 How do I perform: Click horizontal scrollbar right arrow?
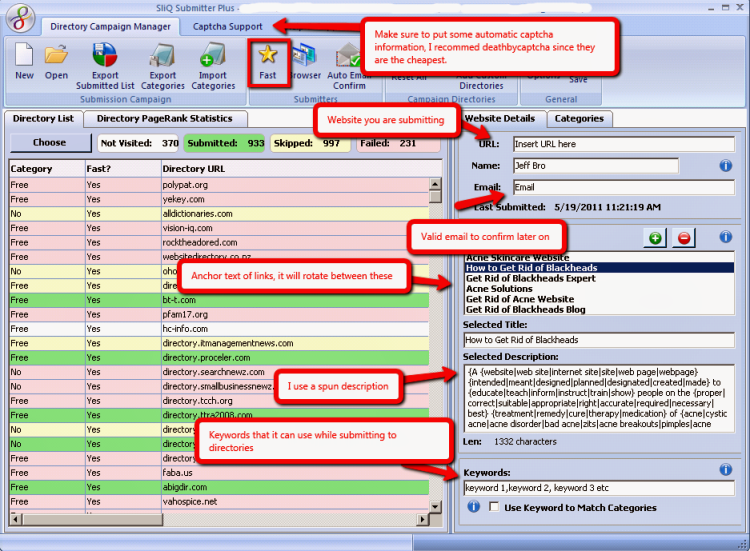click(423, 519)
